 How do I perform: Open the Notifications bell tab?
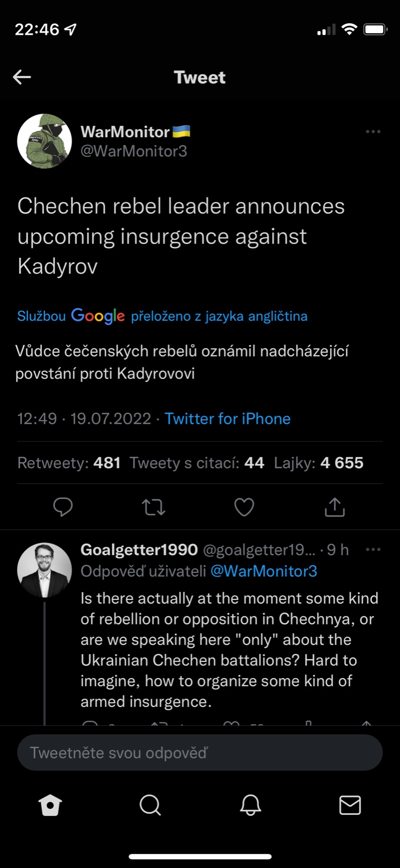click(x=250, y=805)
